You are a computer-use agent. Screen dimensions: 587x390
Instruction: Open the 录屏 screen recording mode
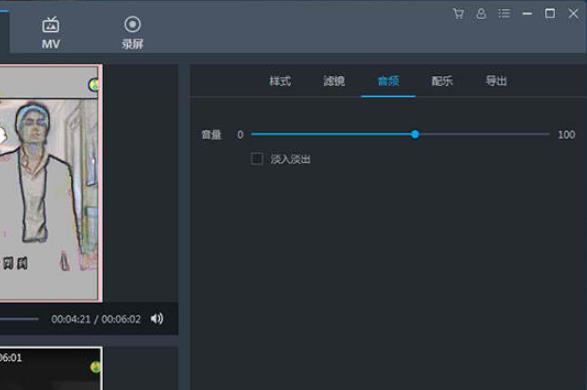coord(132,33)
